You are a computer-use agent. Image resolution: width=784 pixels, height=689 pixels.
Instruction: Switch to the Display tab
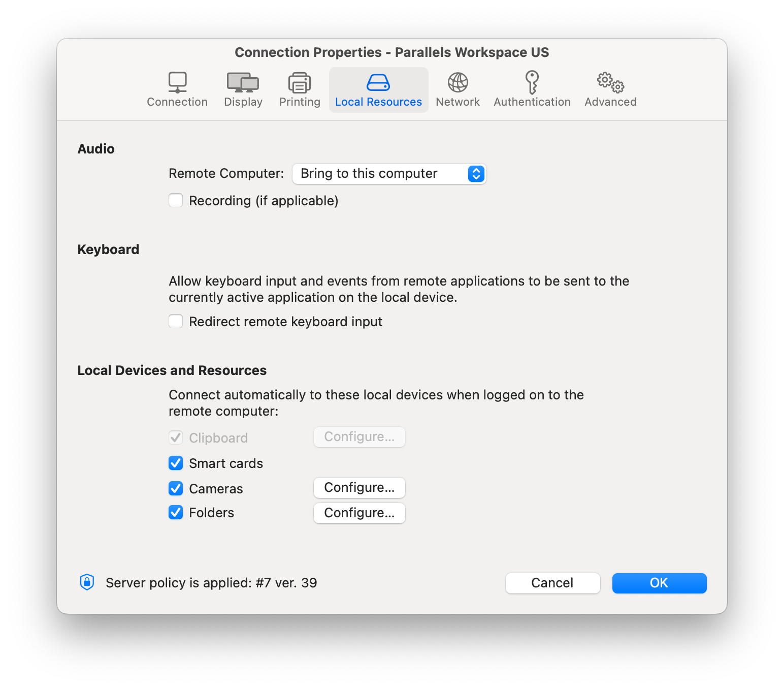(x=243, y=90)
